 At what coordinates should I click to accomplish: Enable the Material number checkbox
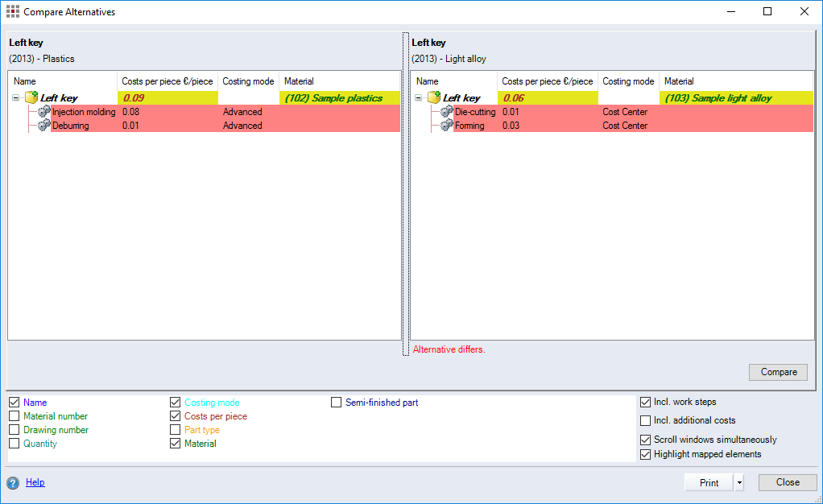point(14,416)
